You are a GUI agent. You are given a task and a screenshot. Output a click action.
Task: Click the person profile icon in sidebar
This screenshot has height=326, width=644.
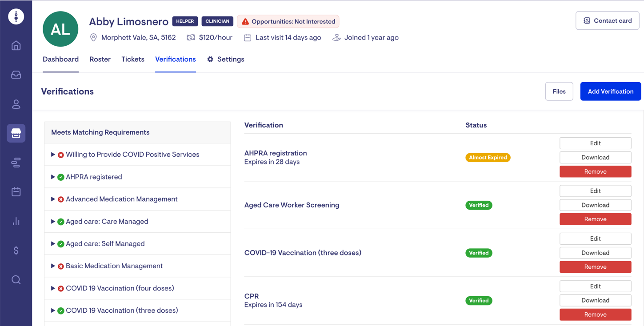click(x=16, y=104)
